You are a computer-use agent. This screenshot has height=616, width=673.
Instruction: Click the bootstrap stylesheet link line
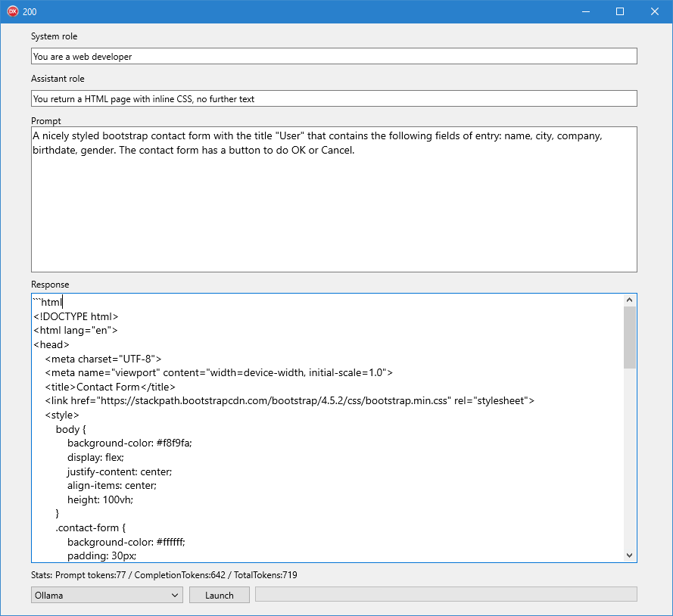pyautogui.click(x=290, y=400)
